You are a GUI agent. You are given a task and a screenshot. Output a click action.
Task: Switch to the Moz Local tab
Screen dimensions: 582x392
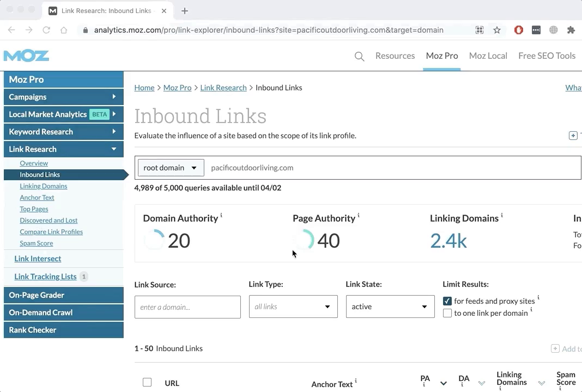point(488,56)
